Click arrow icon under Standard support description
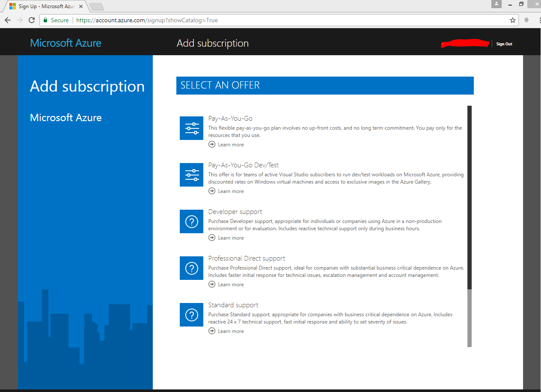Viewport: 541px width, 392px height. point(212,331)
